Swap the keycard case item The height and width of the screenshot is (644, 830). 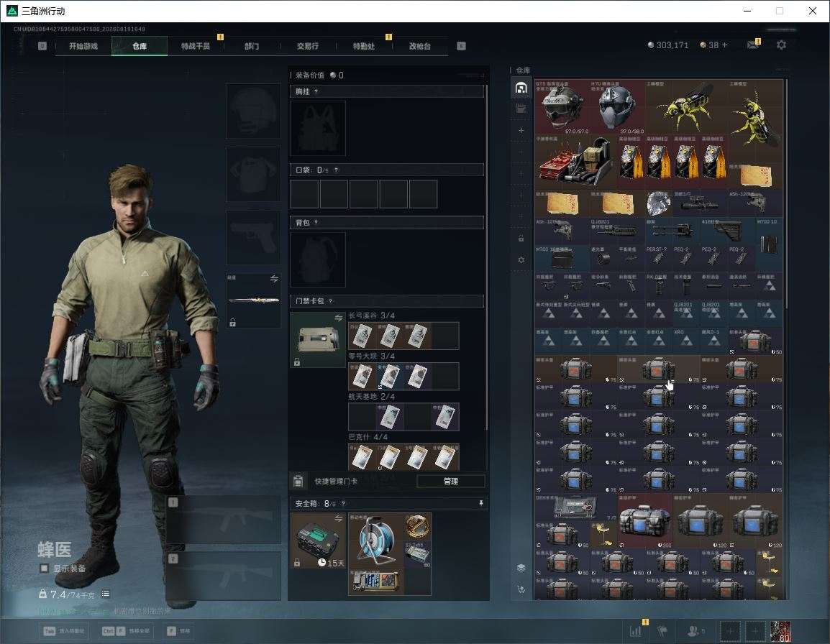[x=338, y=318]
